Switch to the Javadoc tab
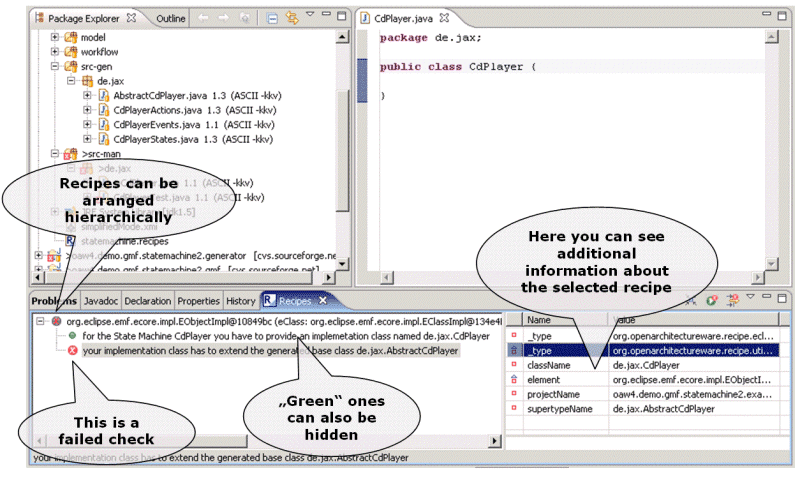This screenshot has height=480, width=800. pos(98,300)
